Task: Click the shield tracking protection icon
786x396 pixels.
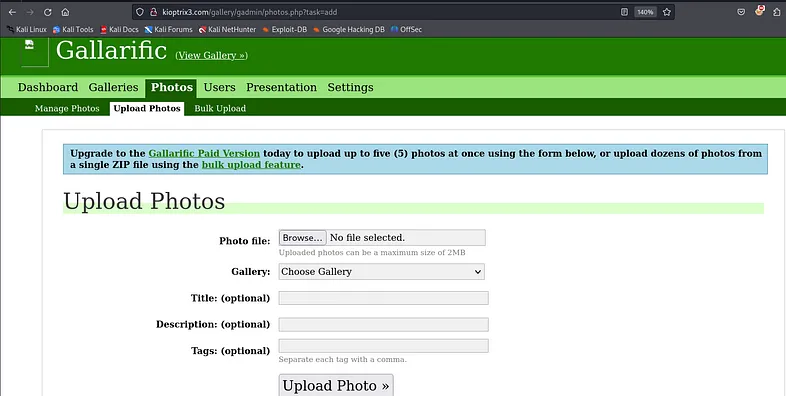Action: pos(140,12)
